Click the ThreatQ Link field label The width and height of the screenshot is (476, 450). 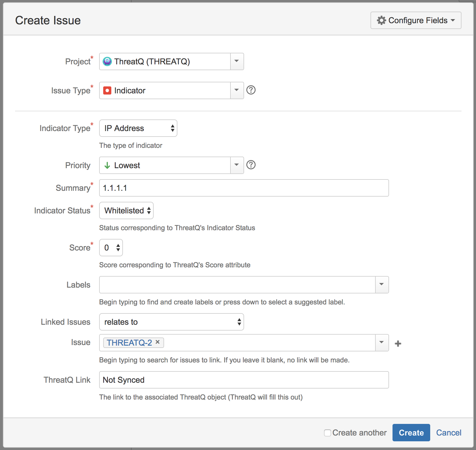67,380
